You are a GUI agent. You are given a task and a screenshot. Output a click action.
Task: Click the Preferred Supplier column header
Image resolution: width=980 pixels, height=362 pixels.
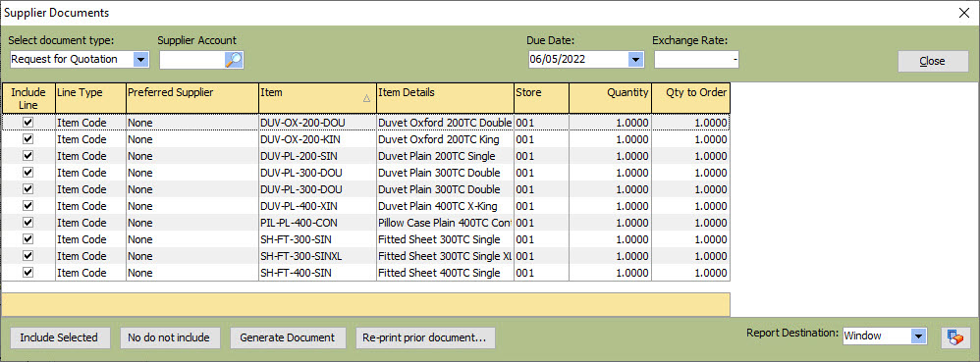click(192, 99)
